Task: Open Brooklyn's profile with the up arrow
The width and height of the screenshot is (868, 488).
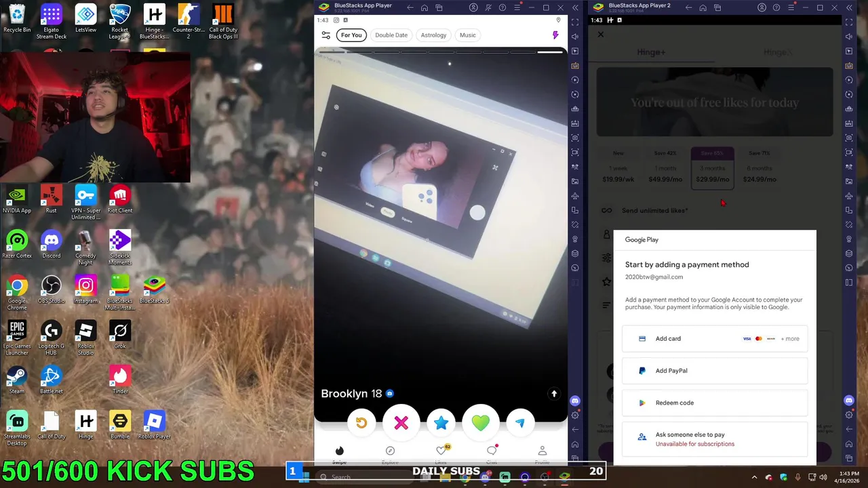Action: 554,394
